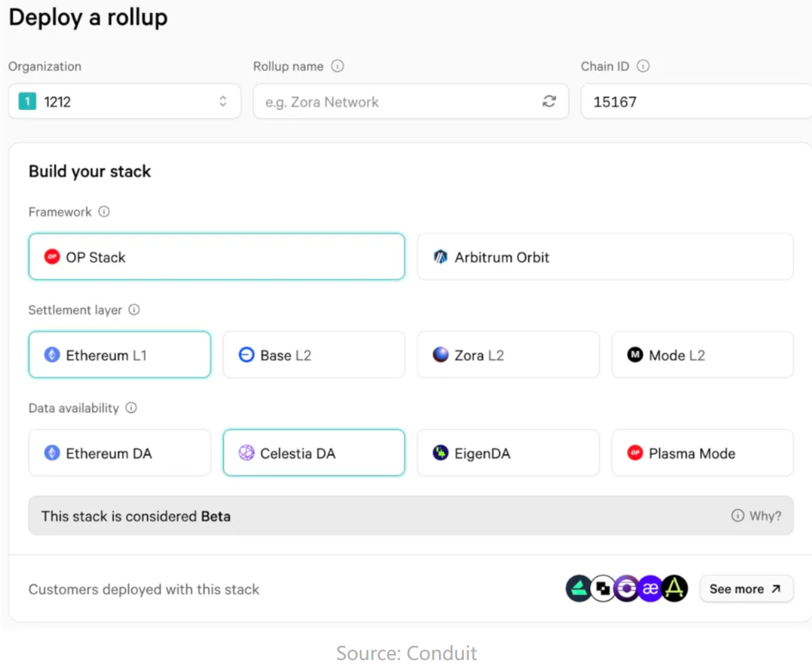Regenerate rollup name with refresh icon
812x668 pixels.
[549, 101]
